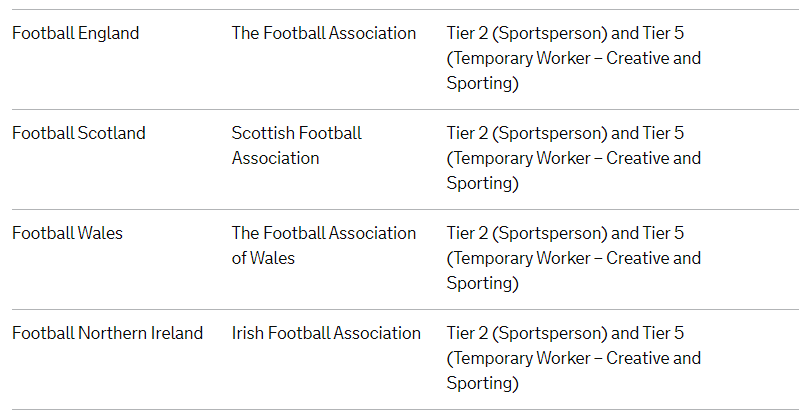Viewport: 802px width, 416px height.
Task: Select the Irish Football Association cell
Action: click(326, 333)
